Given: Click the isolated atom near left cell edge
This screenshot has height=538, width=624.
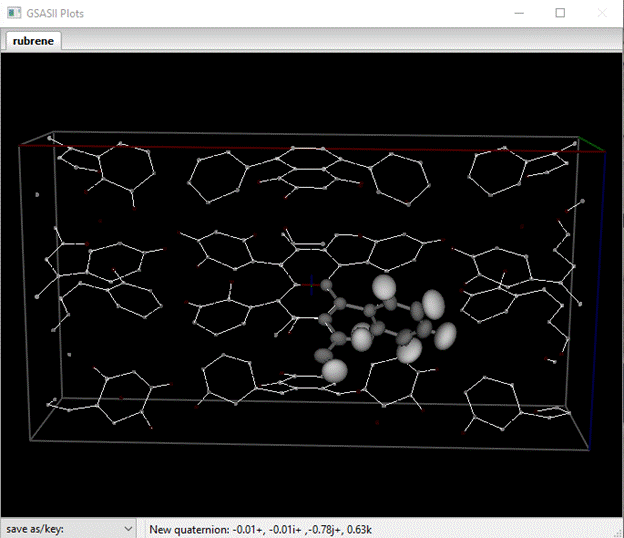Looking at the screenshot, I should point(37,195).
